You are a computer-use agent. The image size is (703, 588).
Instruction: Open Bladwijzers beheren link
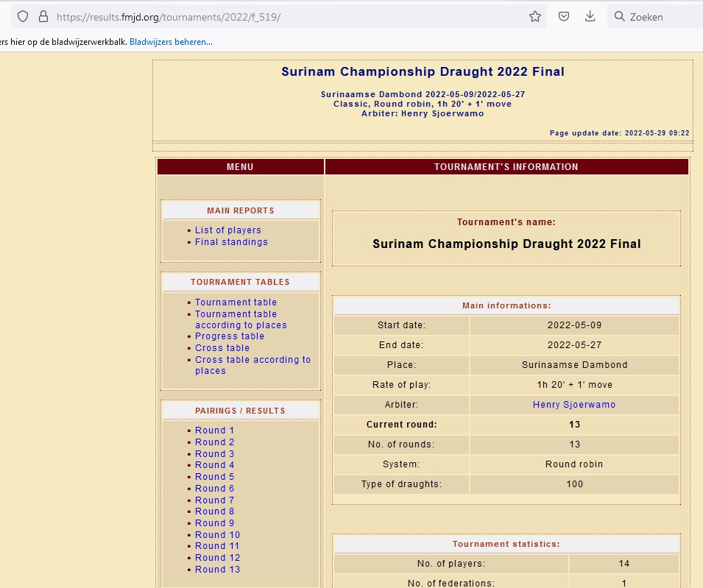(171, 42)
